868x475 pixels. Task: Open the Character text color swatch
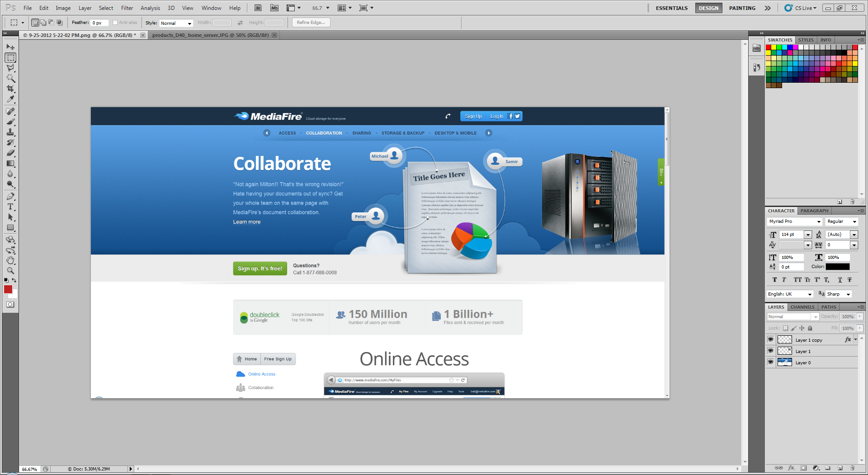838,267
